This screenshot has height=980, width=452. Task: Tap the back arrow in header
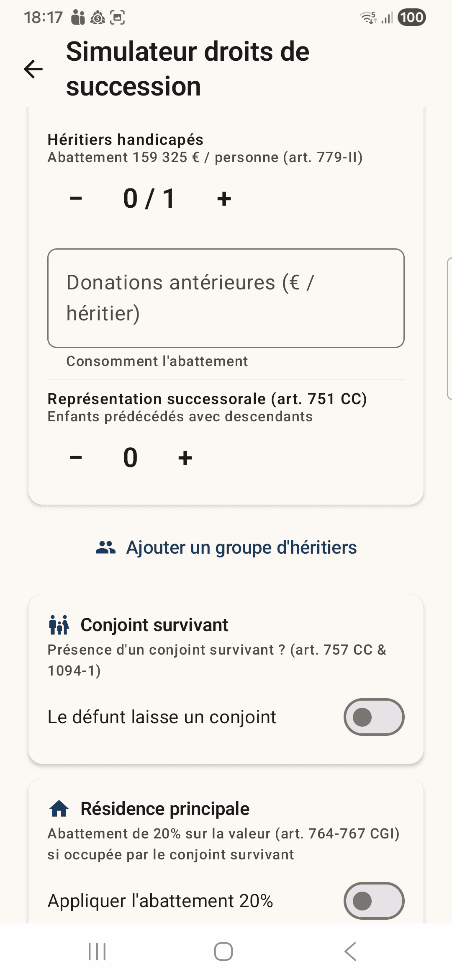click(33, 69)
